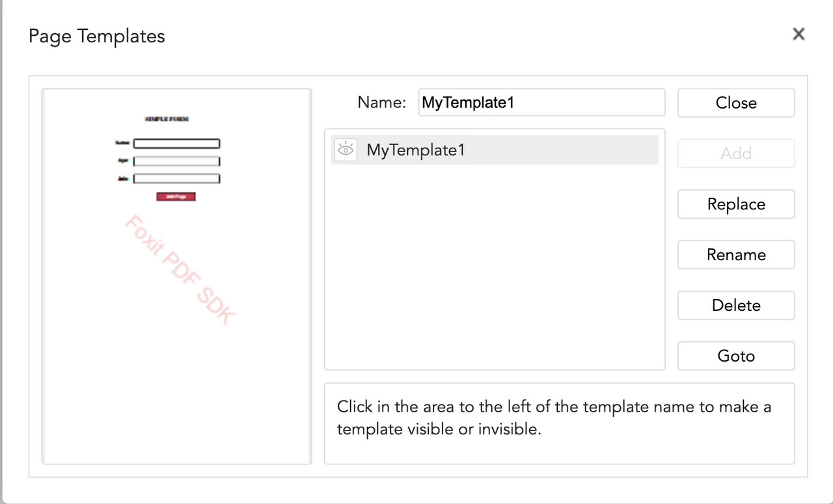This screenshot has width=833, height=504.
Task: Click the Page Templates dialog title
Action: pyautogui.click(x=96, y=36)
